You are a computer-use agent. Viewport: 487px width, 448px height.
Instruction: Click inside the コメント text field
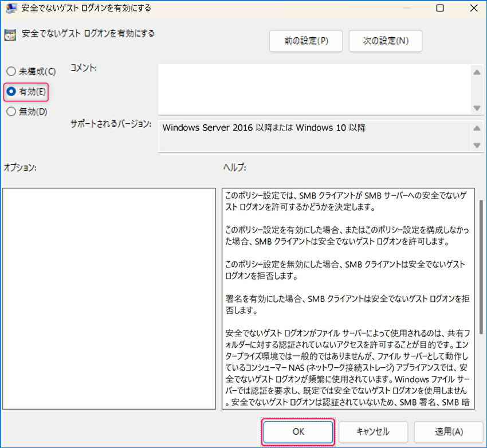314,89
